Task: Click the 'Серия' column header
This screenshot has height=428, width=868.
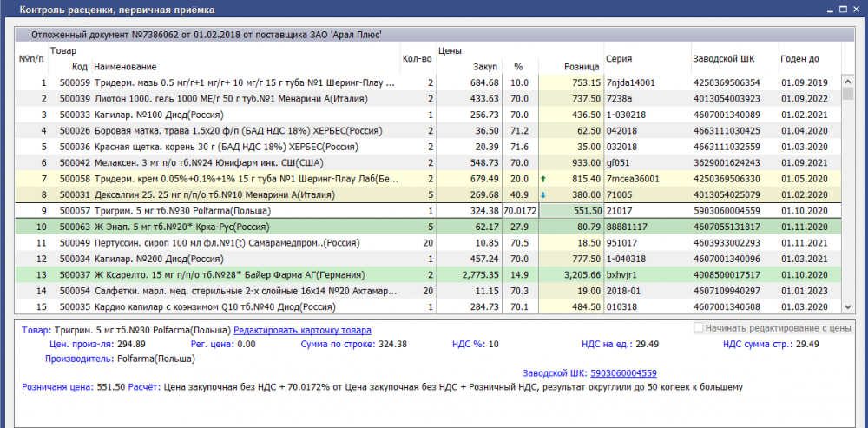Action: (619, 59)
